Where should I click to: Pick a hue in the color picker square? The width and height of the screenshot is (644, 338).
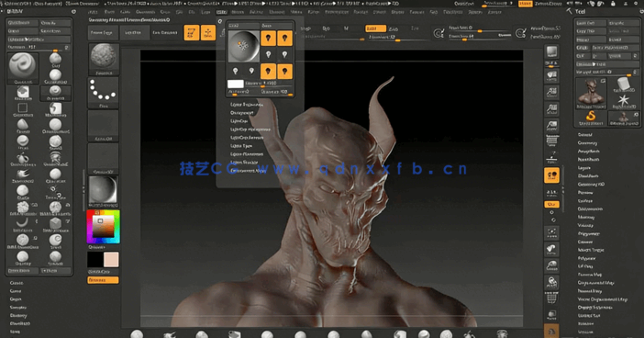103,227
